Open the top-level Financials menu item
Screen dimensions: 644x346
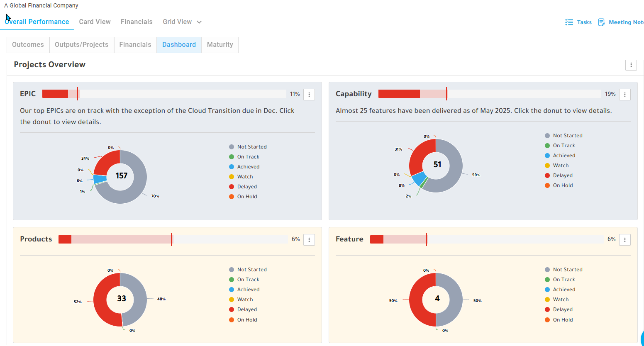click(x=137, y=22)
